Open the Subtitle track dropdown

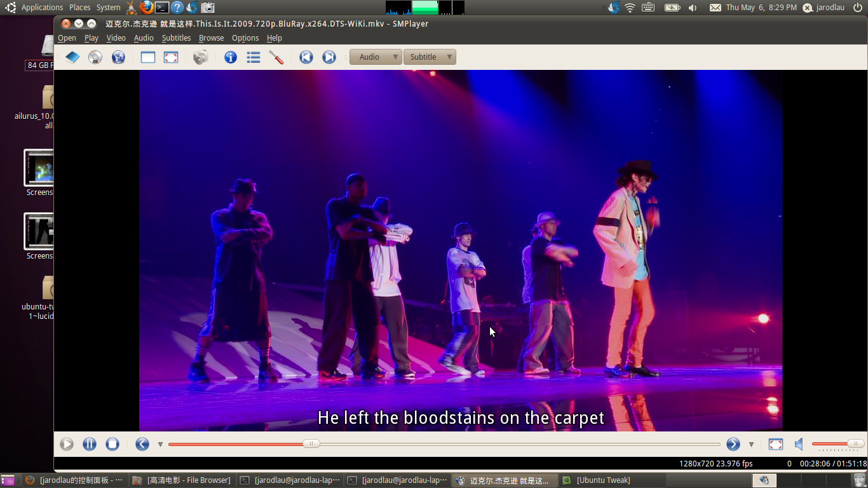click(x=430, y=57)
